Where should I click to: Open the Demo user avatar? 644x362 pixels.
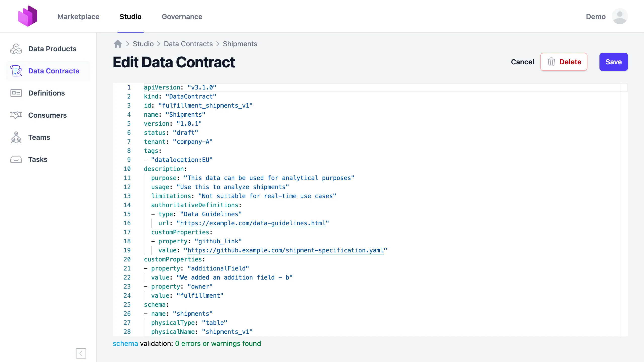(620, 16)
